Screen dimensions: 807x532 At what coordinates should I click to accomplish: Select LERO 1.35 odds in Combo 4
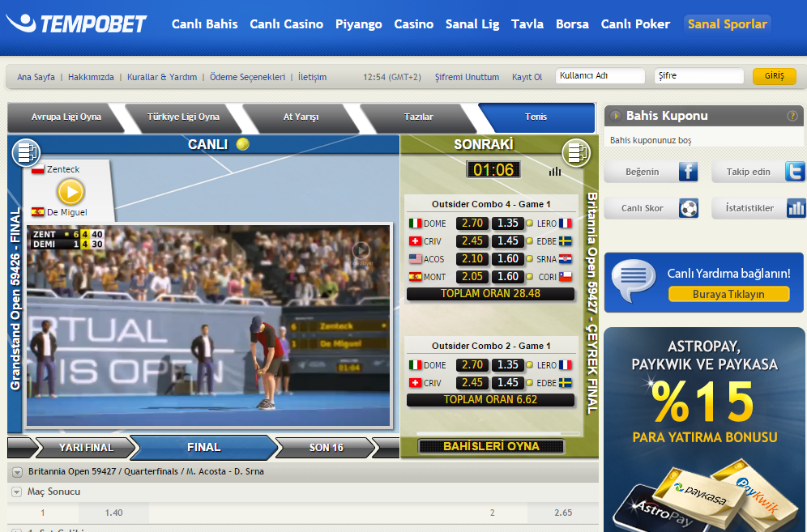click(507, 223)
